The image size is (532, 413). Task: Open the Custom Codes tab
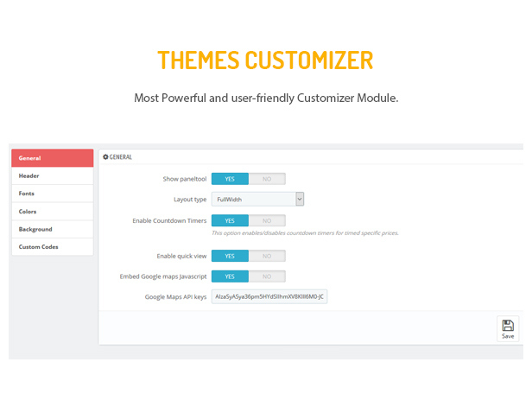pos(53,247)
